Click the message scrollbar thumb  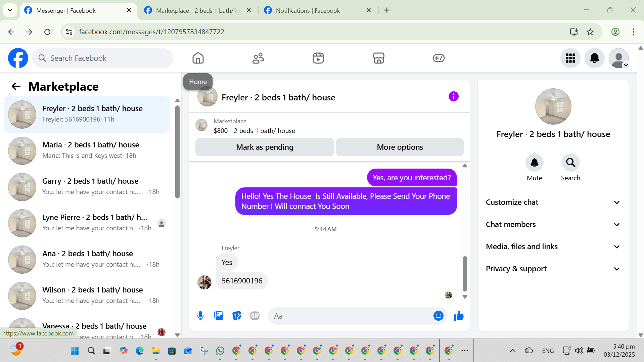465,274
